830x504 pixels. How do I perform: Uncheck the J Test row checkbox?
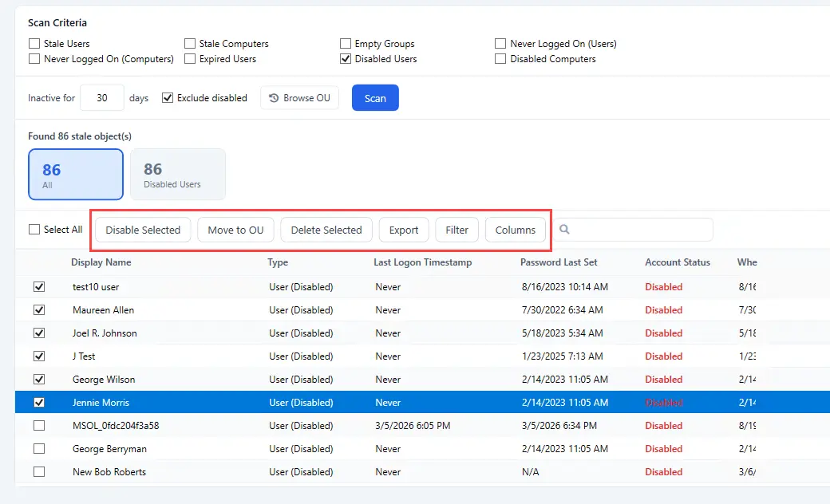[x=39, y=356]
